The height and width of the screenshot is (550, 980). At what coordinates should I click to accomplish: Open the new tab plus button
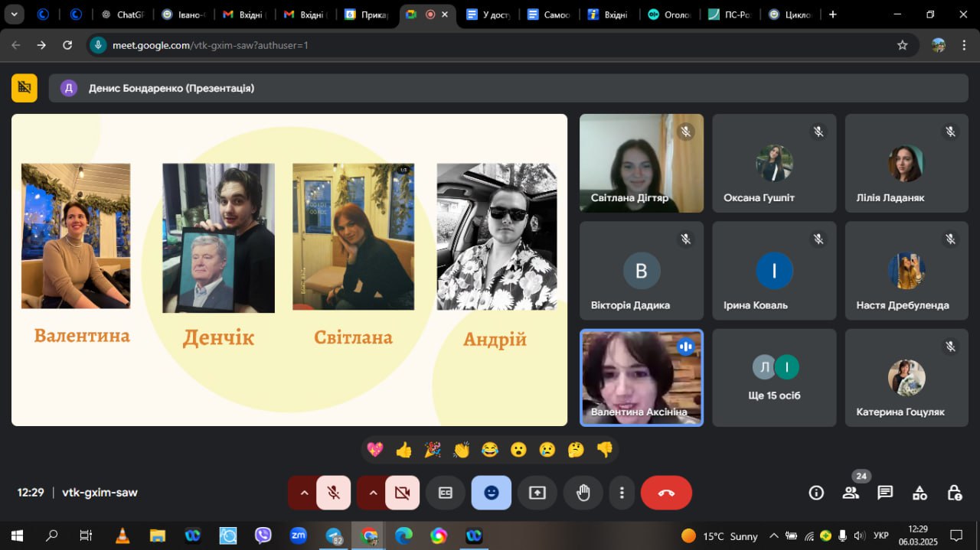tap(833, 15)
